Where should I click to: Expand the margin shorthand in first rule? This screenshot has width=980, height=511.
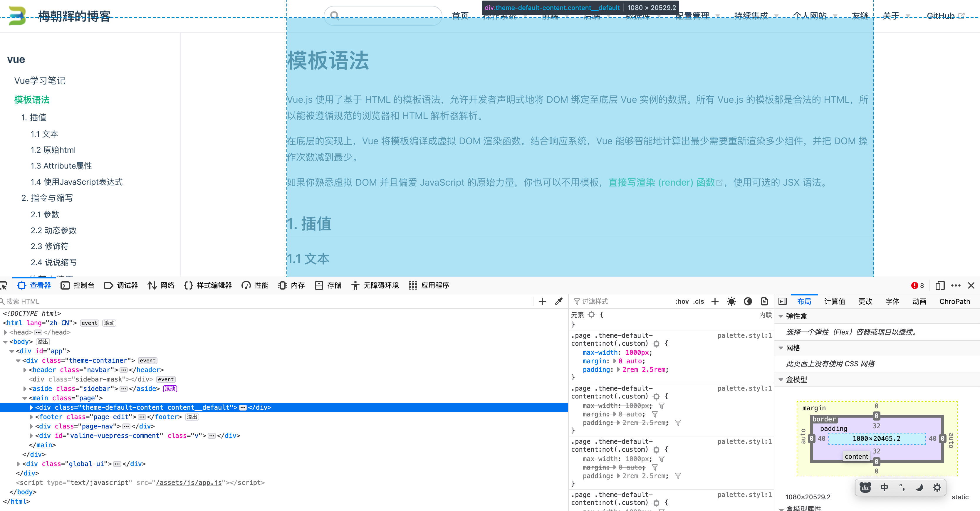pyautogui.click(x=615, y=361)
